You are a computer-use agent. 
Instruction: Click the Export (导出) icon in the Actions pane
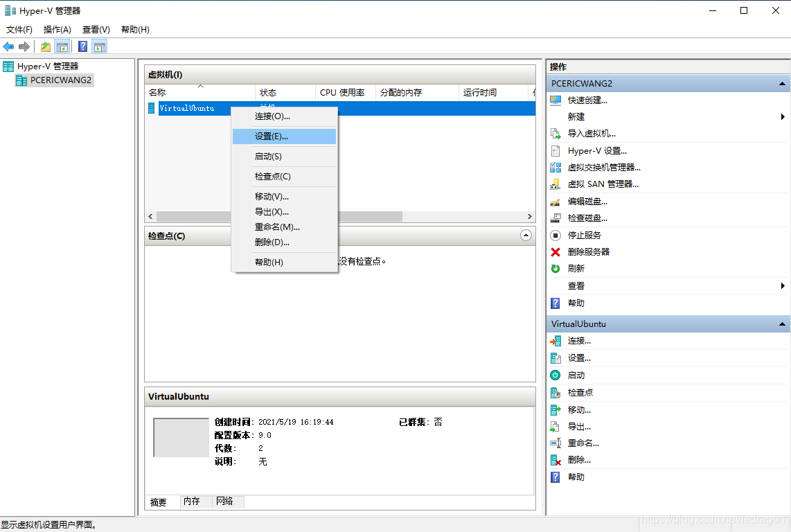click(556, 427)
